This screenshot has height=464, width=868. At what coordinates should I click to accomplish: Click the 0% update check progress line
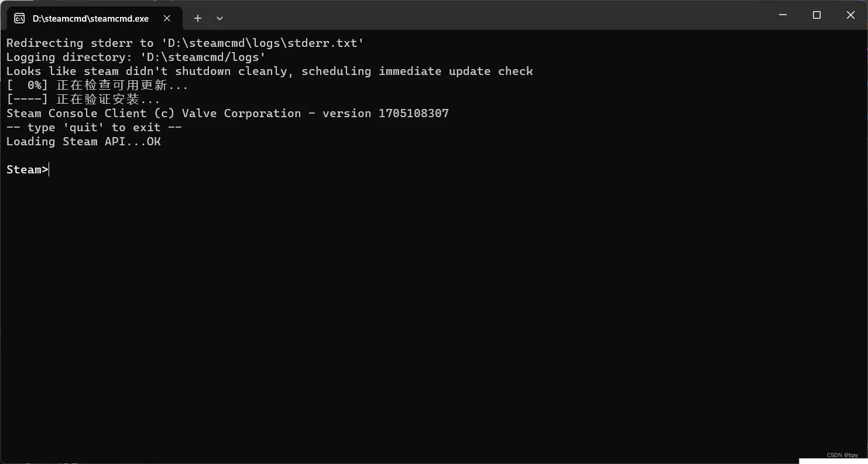[x=97, y=85]
